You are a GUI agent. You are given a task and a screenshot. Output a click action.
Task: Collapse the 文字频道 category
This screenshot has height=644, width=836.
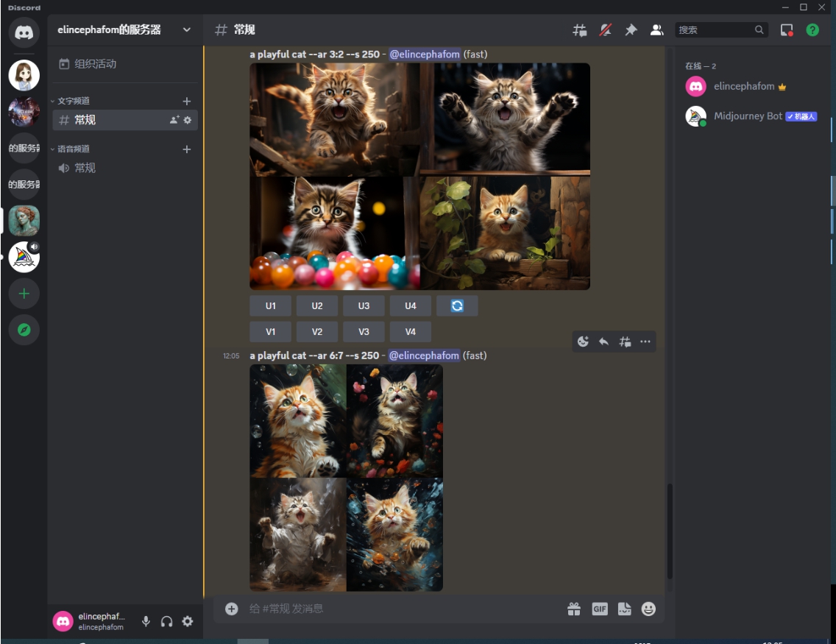coord(74,101)
